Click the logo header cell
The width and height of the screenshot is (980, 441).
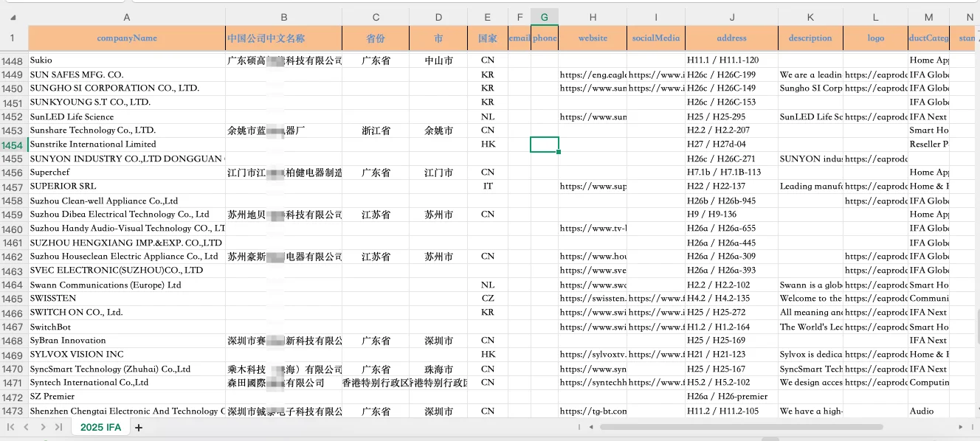point(876,38)
